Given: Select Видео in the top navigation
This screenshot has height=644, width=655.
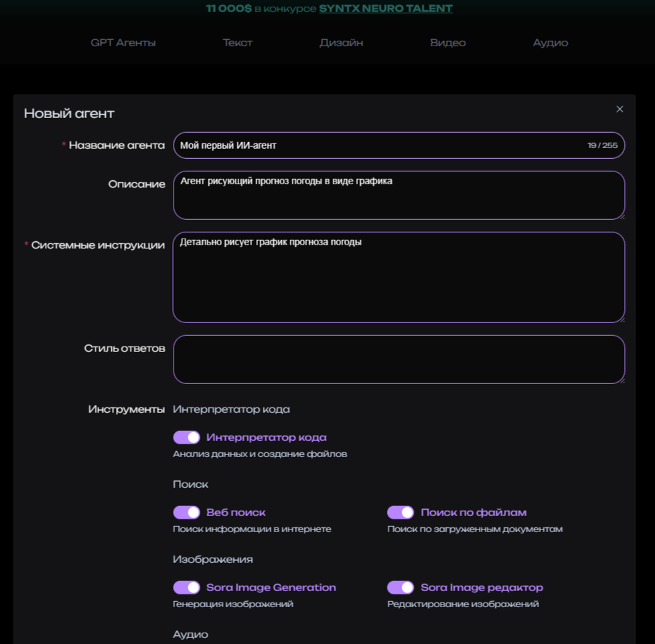Looking at the screenshot, I should click(448, 43).
